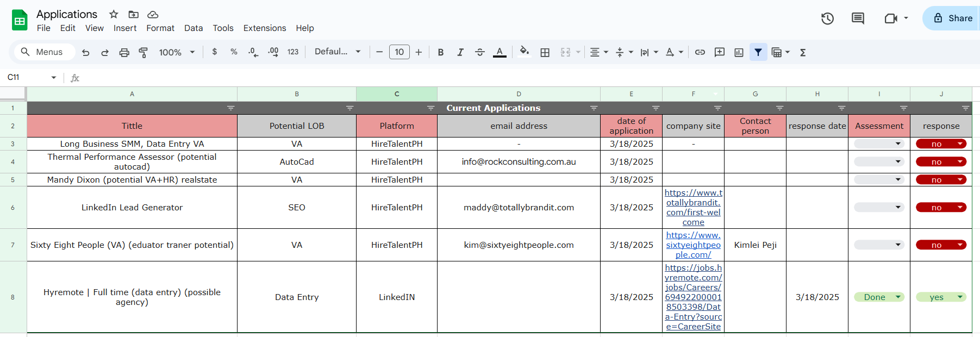The height and width of the screenshot is (337, 980).
Task: Click the borders icon in the toolbar
Action: (x=545, y=52)
